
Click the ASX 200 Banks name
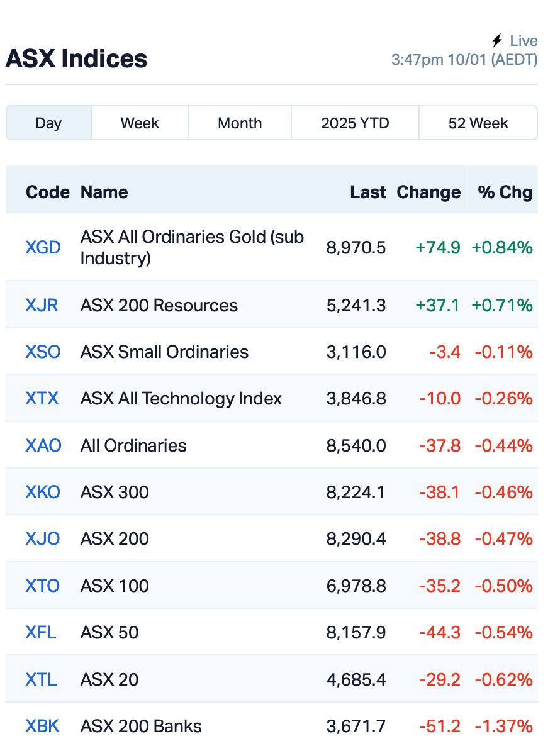point(142,726)
